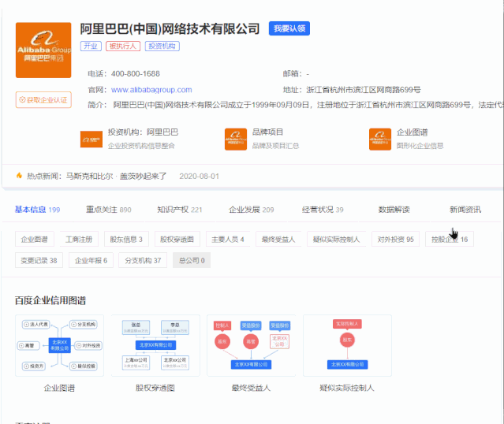Click the news date 2020-08-01
Viewport: 504px width, 424px height.
[200, 176]
